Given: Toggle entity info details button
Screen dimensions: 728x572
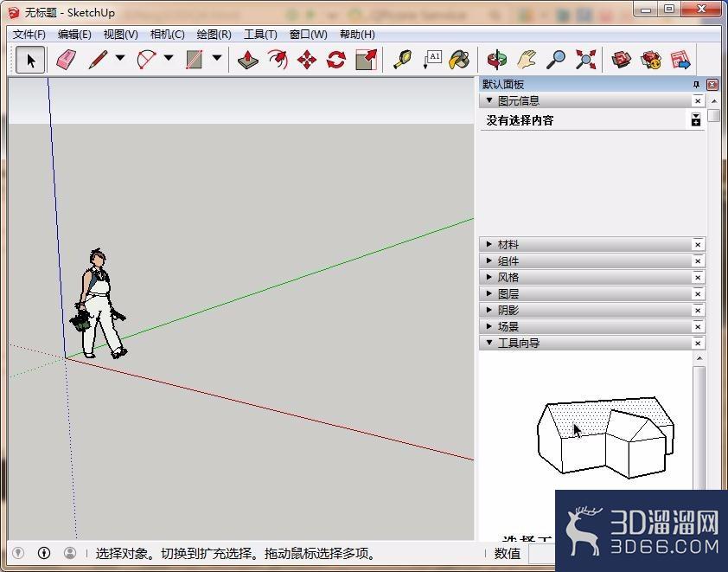Looking at the screenshot, I should 696,119.
